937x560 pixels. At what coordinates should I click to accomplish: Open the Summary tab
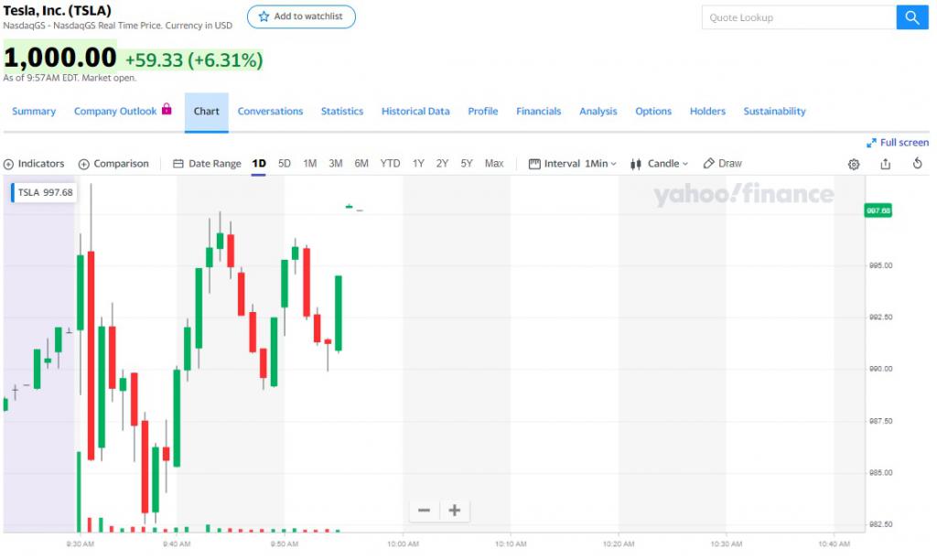tap(34, 111)
